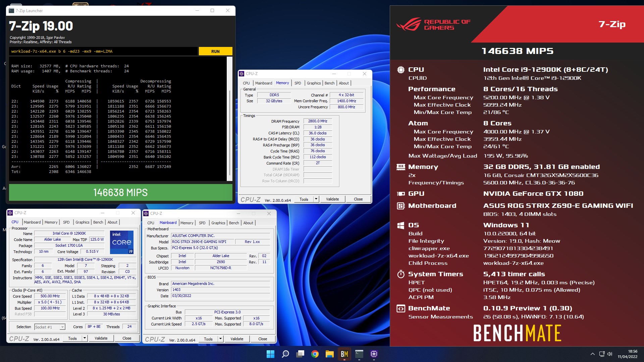Switch to Graphics tab in Memory CPU-Z window

[x=314, y=83]
